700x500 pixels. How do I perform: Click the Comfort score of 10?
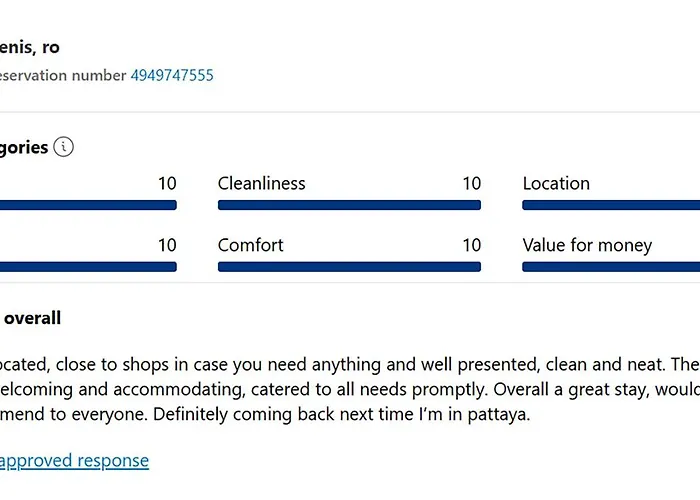(471, 245)
